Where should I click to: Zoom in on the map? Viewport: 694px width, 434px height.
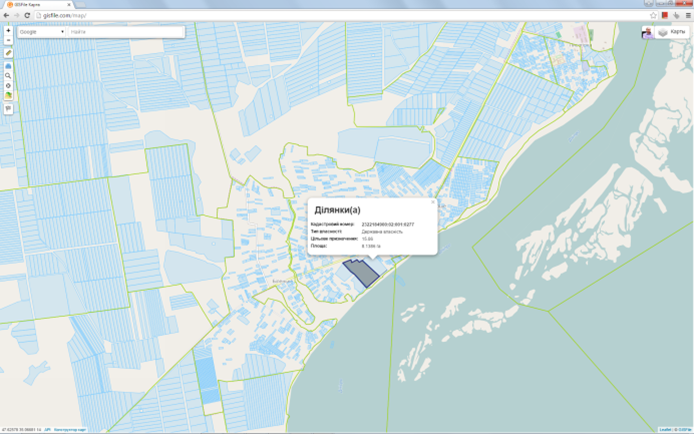click(x=8, y=30)
